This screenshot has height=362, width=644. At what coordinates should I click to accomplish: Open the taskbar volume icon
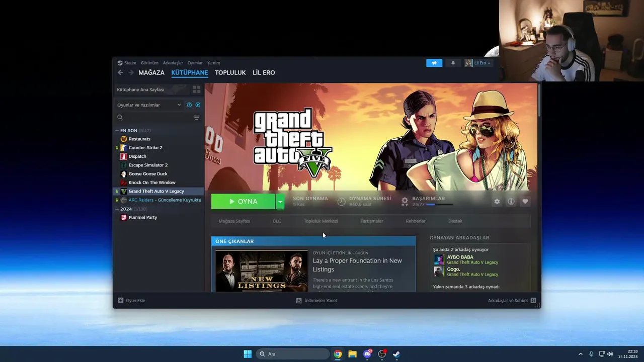[x=610, y=354]
